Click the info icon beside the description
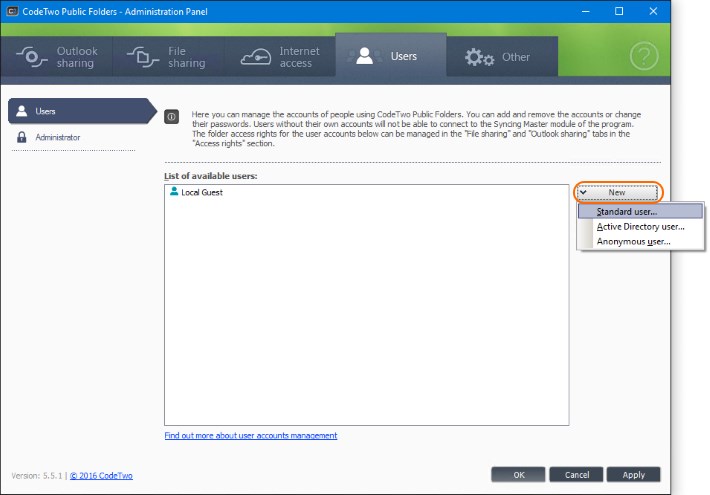This screenshot has width=710, height=495. click(171, 117)
